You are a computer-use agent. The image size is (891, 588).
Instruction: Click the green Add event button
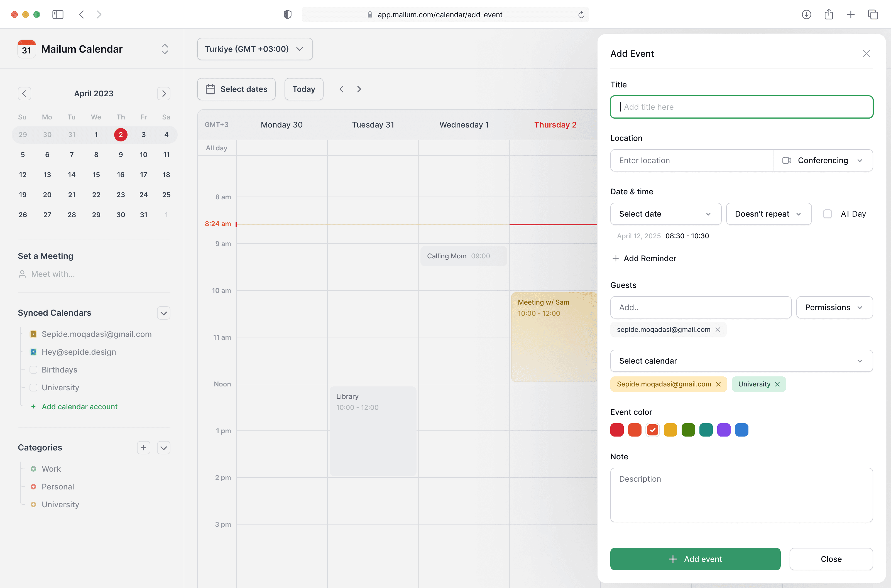coord(695,559)
